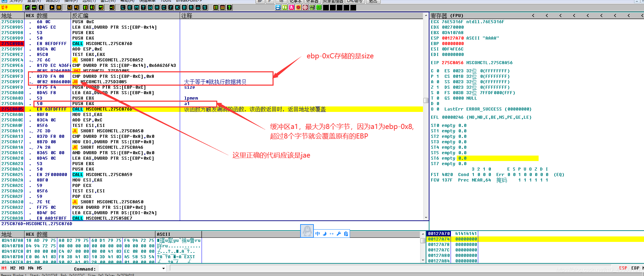
Task: Click the 地址 column header in disassembly pane
Action: (x=12, y=16)
